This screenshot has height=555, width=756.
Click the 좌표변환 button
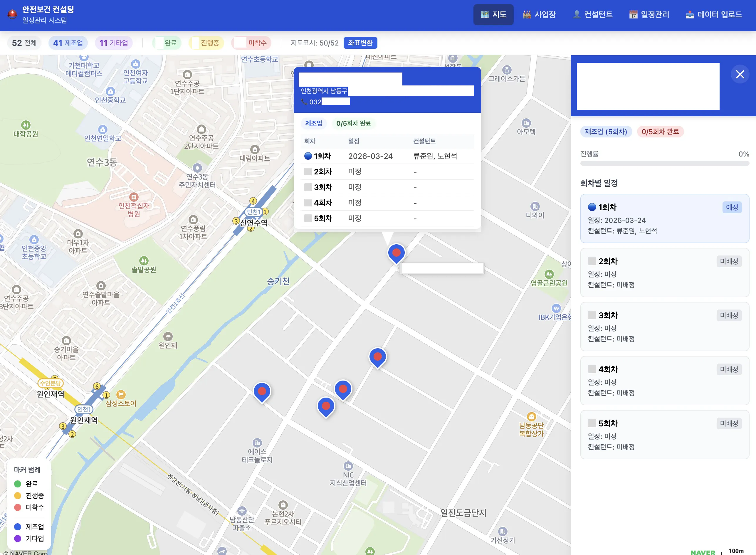tap(360, 43)
